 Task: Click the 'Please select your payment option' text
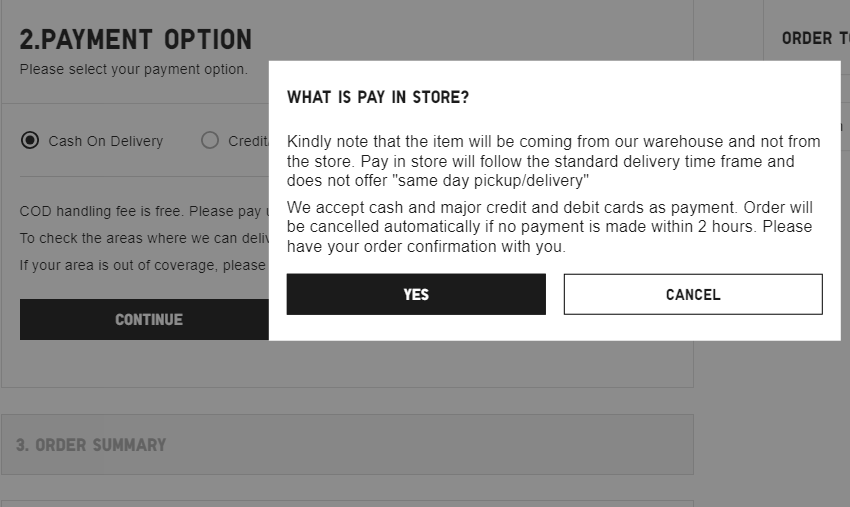(133, 69)
